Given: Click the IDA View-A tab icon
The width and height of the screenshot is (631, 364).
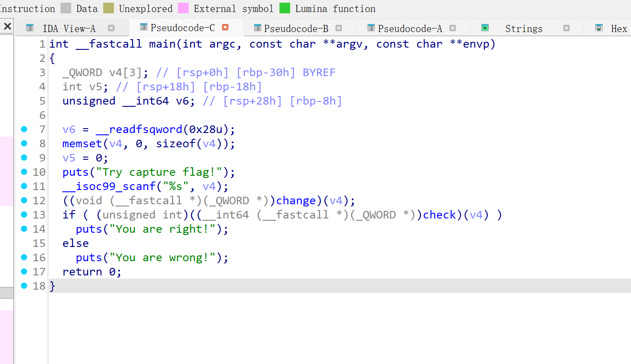Looking at the screenshot, I should (30, 28).
